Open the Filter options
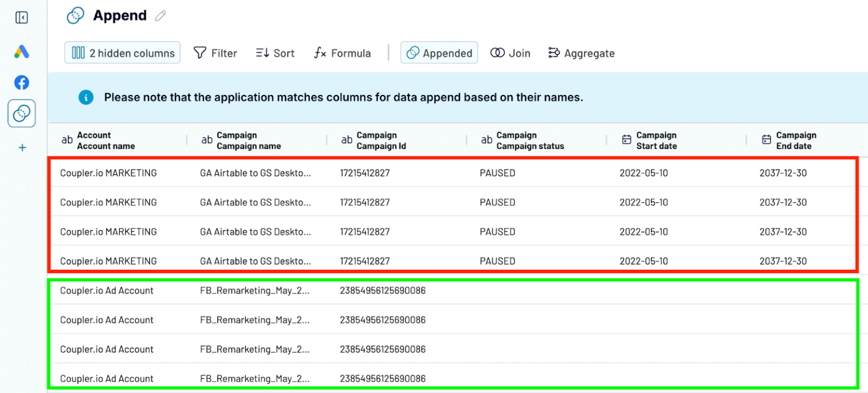This screenshot has width=868, height=393. coord(215,53)
